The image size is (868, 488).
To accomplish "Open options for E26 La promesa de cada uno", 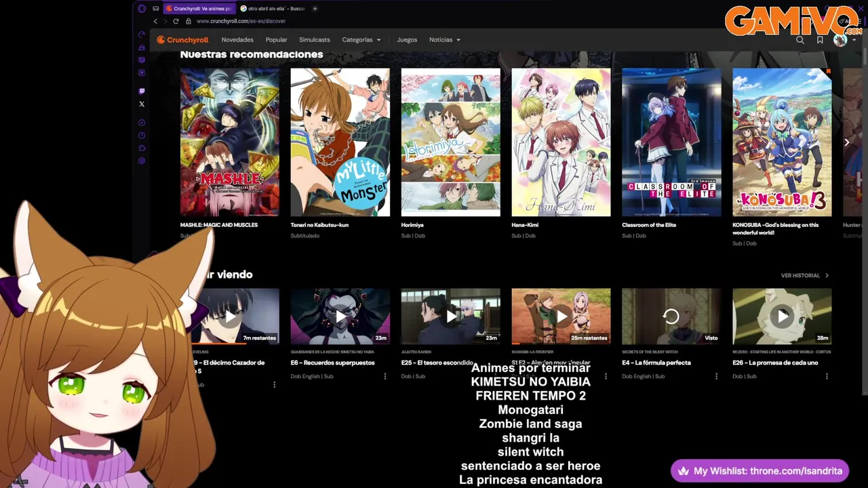I will pyautogui.click(x=827, y=376).
